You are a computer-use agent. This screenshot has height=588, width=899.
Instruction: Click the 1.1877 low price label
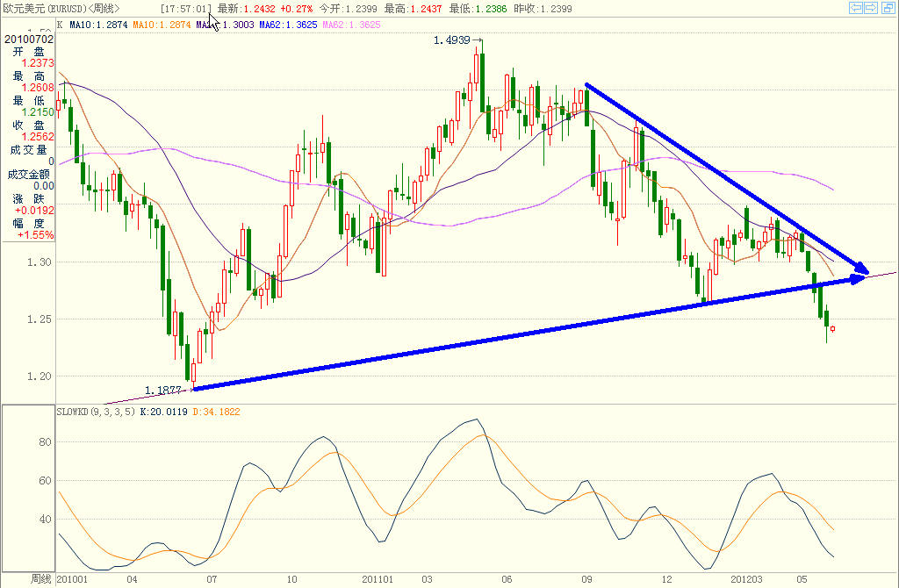pyautogui.click(x=162, y=391)
